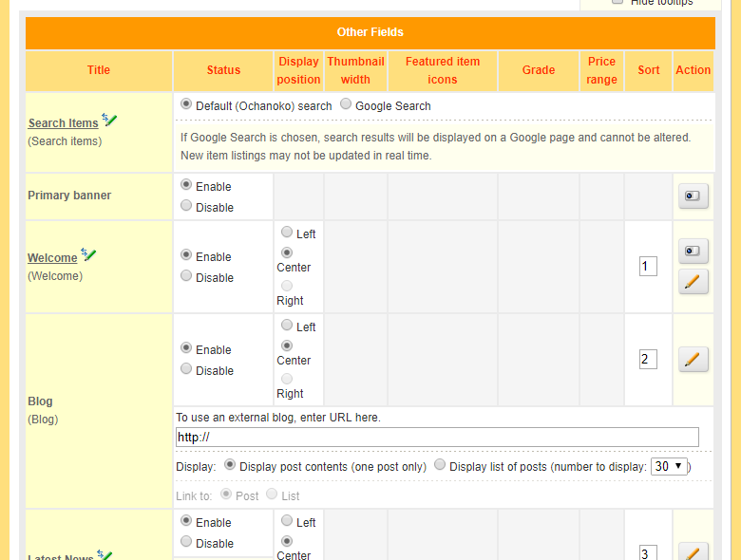
Task: Choose Disable for the Blog section
Action: pos(186,369)
